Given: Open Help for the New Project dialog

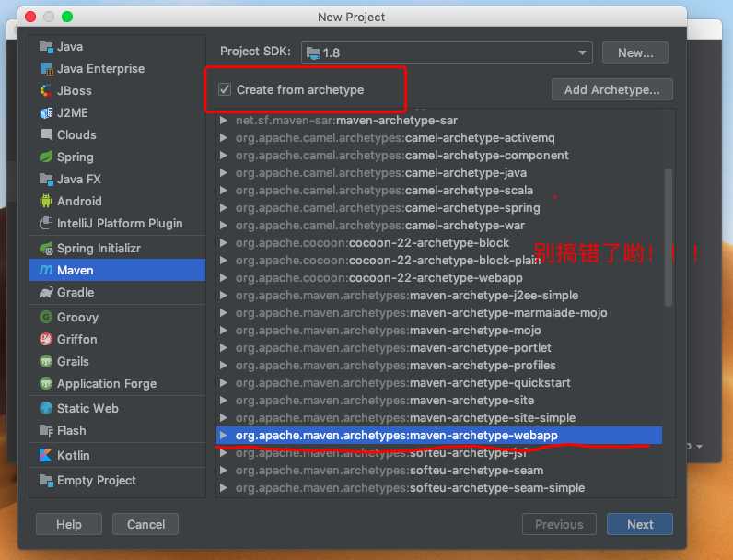Looking at the screenshot, I should tap(69, 524).
